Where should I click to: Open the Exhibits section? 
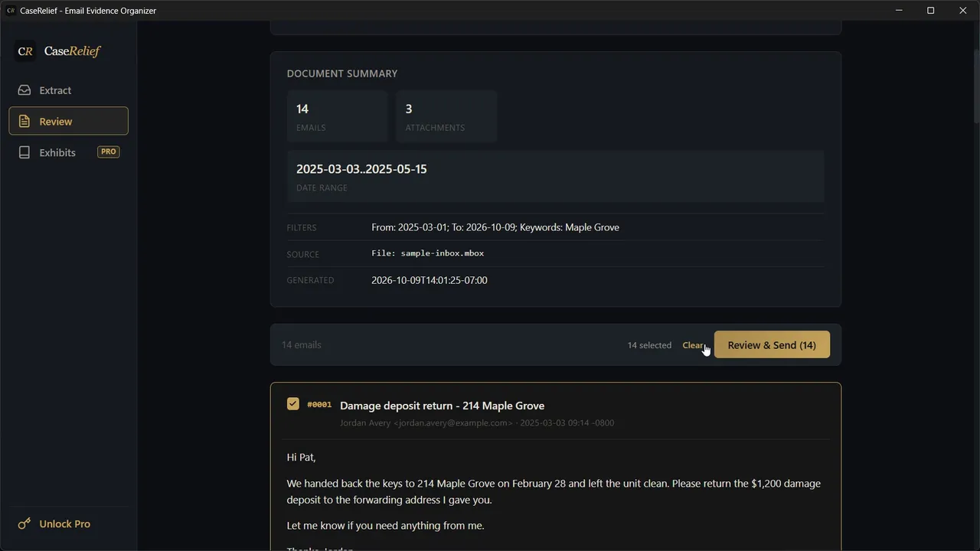pos(68,152)
